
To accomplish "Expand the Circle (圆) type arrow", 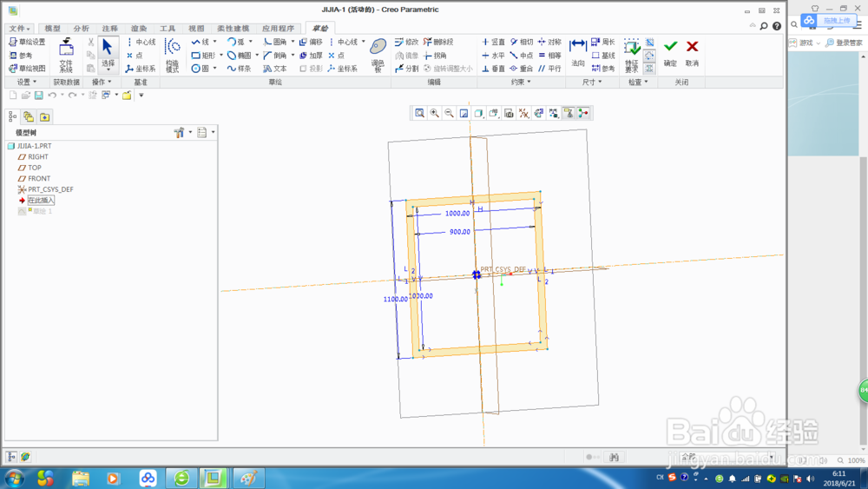I will tap(214, 69).
